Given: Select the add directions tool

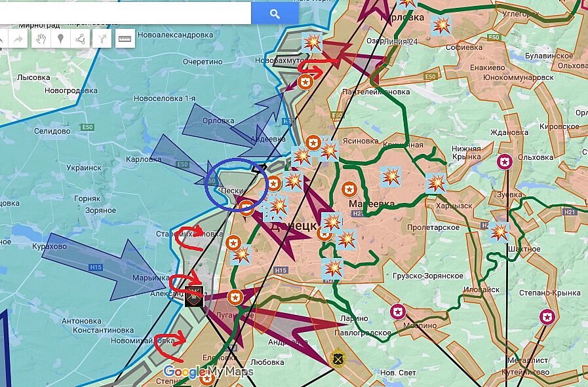Looking at the screenshot, I should [102, 39].
